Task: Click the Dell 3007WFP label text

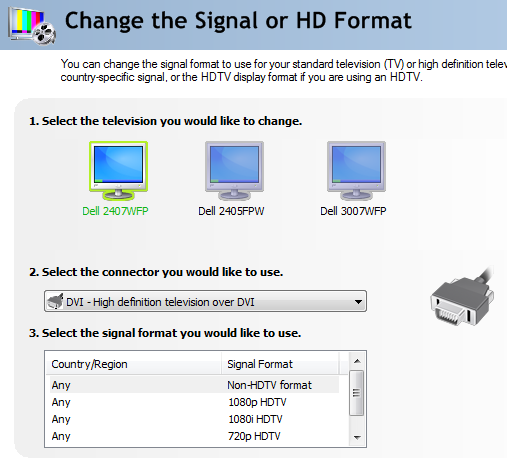Action: pos(353,211)
